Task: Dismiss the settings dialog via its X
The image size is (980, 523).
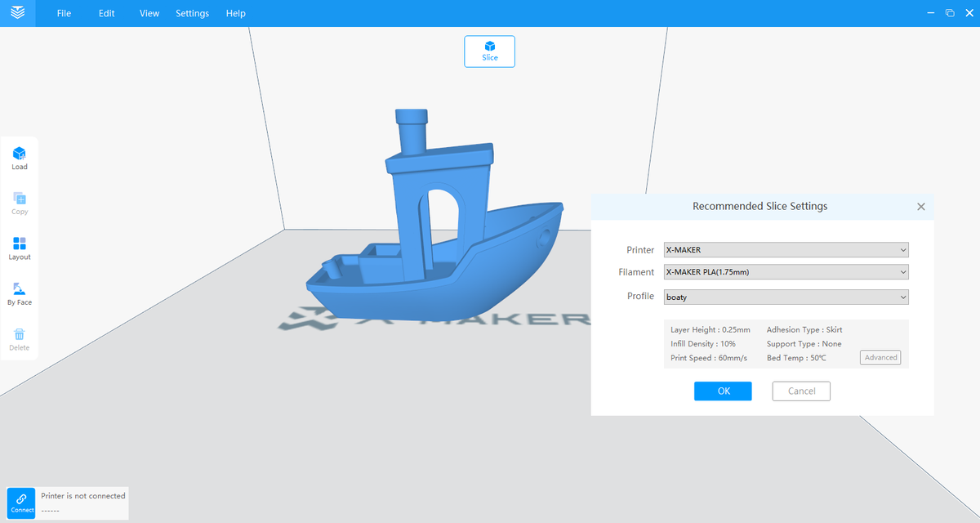Action: [920, 206]
